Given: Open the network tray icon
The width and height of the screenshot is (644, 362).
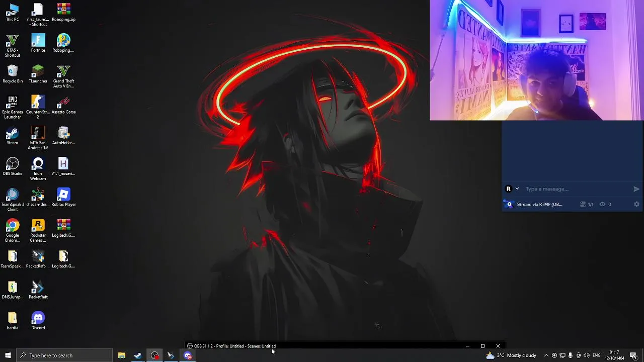Looking at the screenshot, I should point(562,355).
